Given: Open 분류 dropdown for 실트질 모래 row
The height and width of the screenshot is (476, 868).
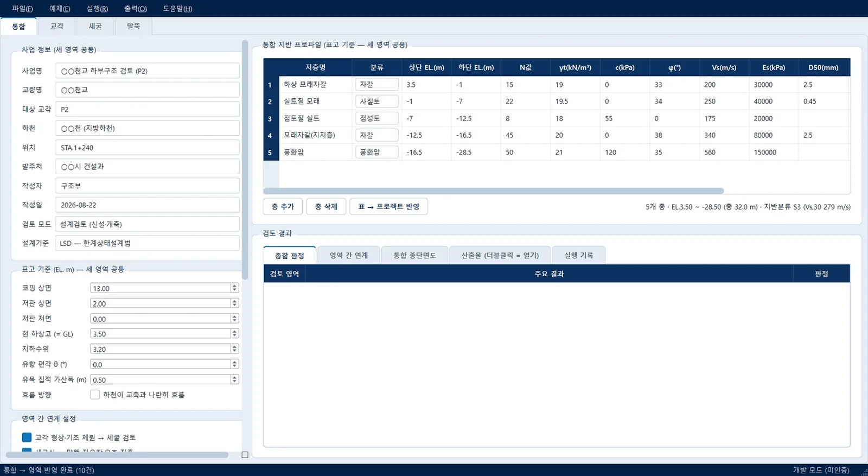Looking at the screenshot, I should [377, 101].
